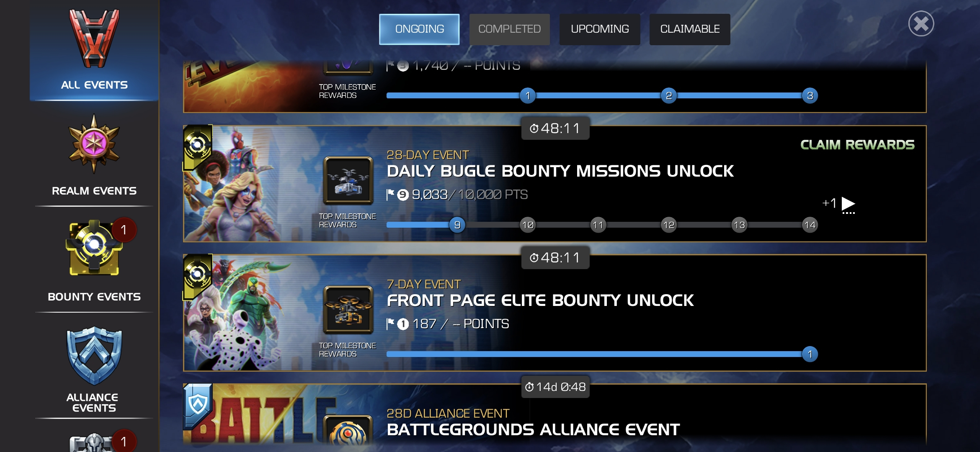Select the Ongoing tab

[419, 29]
